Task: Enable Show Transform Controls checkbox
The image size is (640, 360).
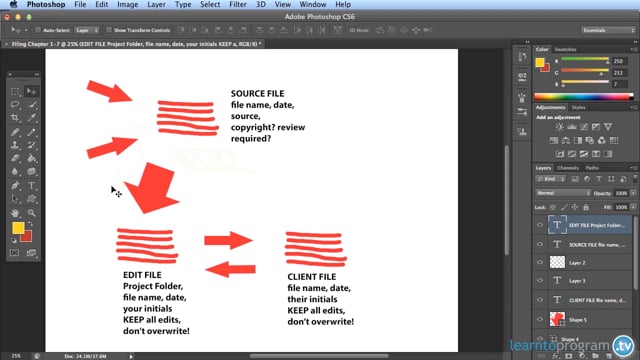Action: (109, 30)
